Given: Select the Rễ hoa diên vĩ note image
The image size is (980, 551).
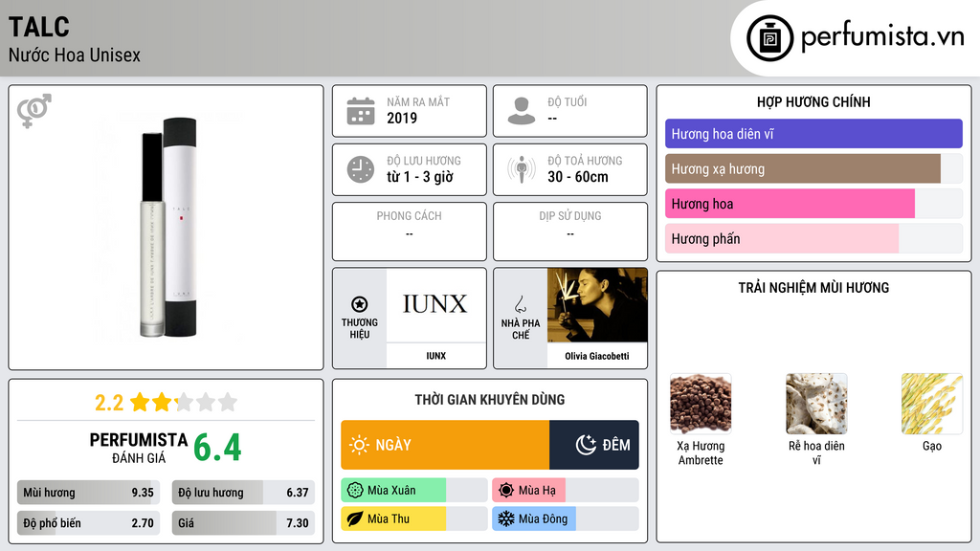Looking at the screenshot, I should (816, 404).
